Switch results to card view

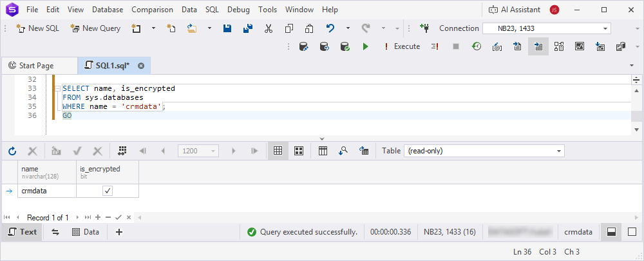click(299, 151)
